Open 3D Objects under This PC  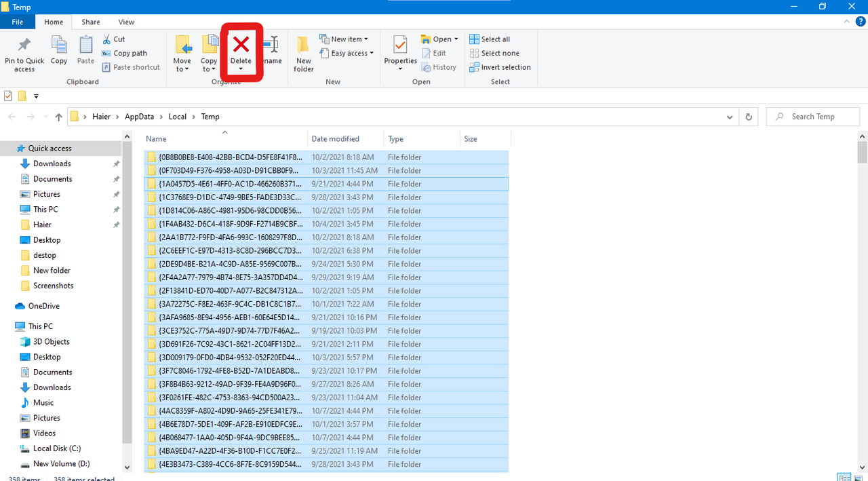click(52, 341)
